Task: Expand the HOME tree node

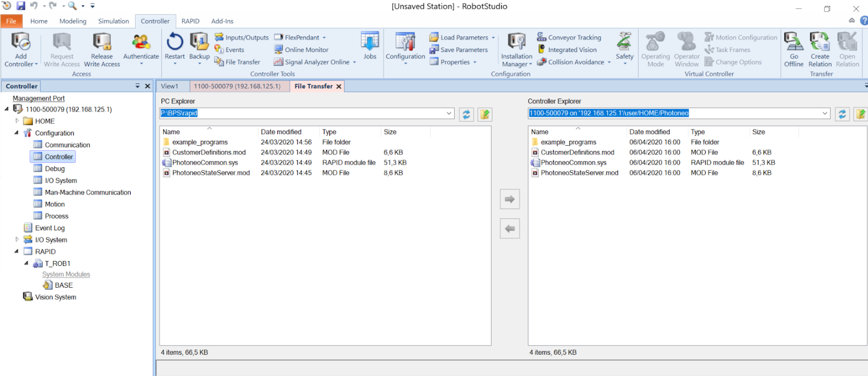Action: pos(17,121)
